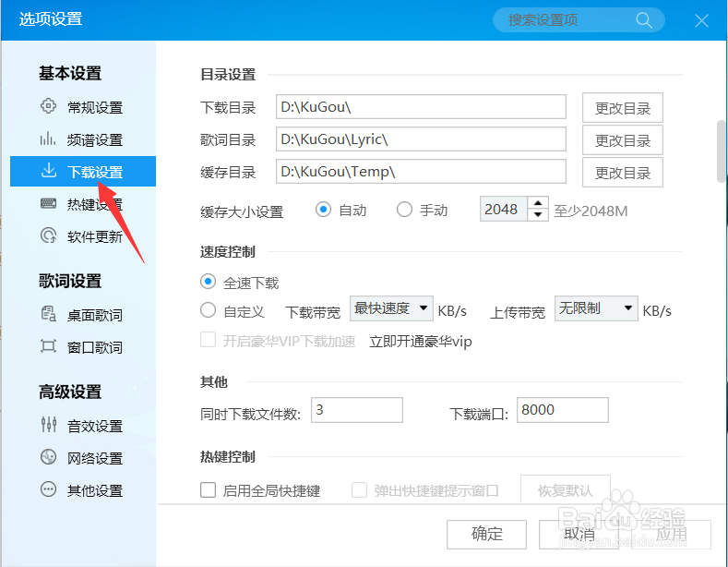This screenshot has width=728, height=567.
Task: Click the cache size 2048 field
Action: (x=504, y=209)
